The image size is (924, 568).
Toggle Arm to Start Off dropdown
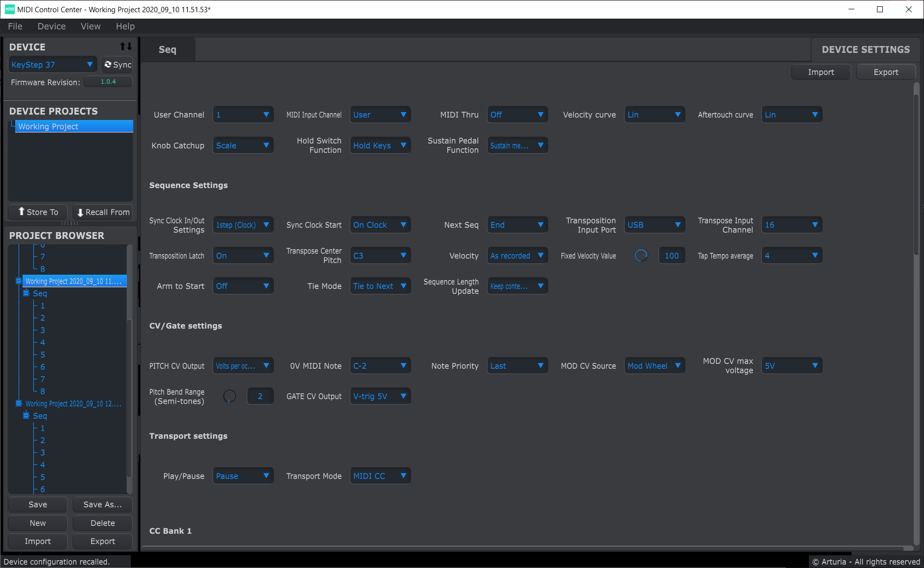[x=243, y=286]
